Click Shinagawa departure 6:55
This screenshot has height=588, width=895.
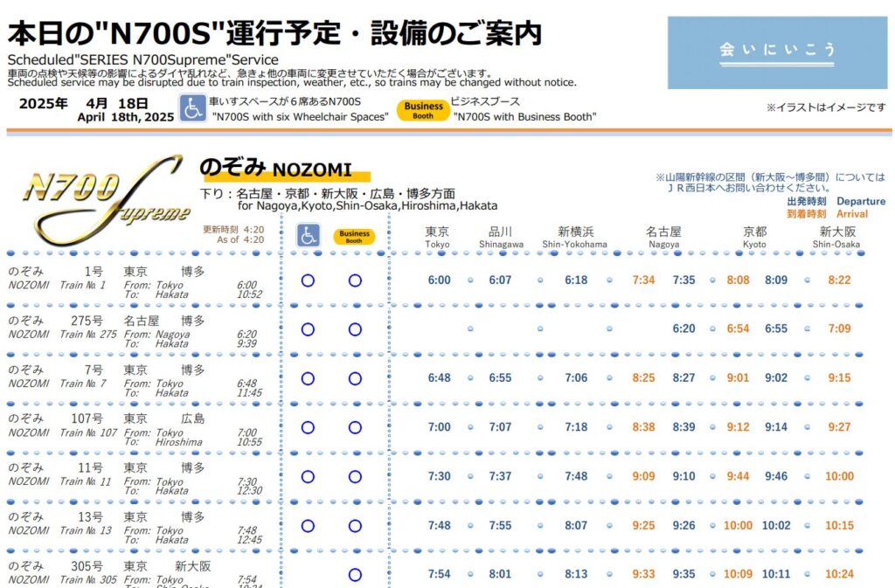(x=500, y=377)
